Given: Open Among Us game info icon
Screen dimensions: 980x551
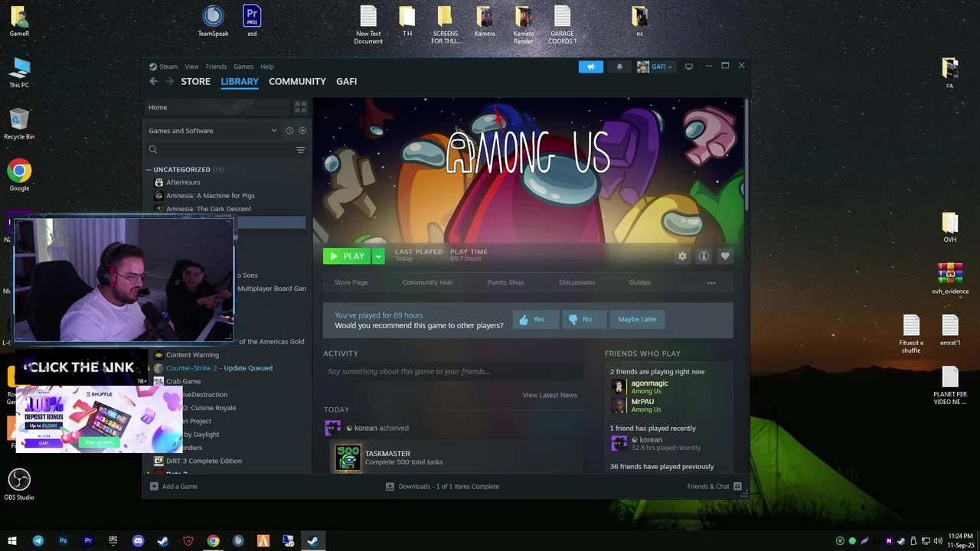Looking at the screenshot, I should point(704,256).
